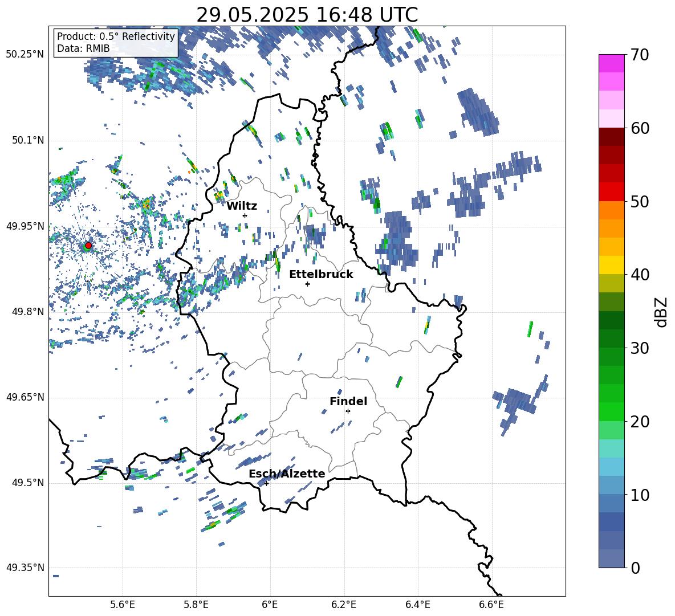The width and height of the screenshot is (675, 616).
Task: Click 'Data: RMIB' text
Action: [x=83, y=48]
